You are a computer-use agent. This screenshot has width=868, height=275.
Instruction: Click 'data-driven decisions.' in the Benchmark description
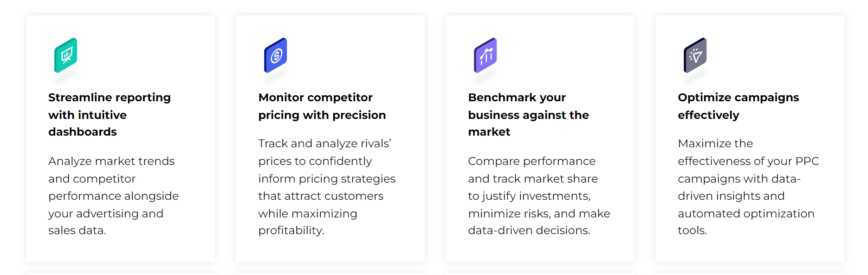(x=529, y=230)
